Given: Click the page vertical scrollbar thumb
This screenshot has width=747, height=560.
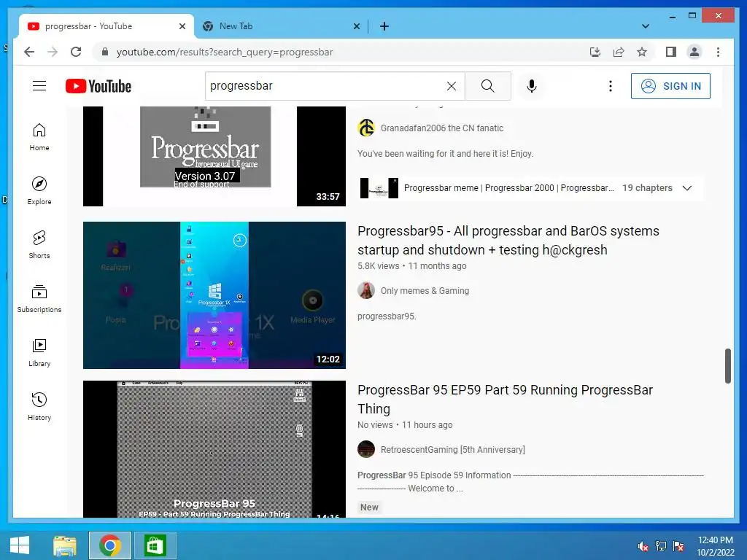Looking at the screenshot, I should [728, 366].
